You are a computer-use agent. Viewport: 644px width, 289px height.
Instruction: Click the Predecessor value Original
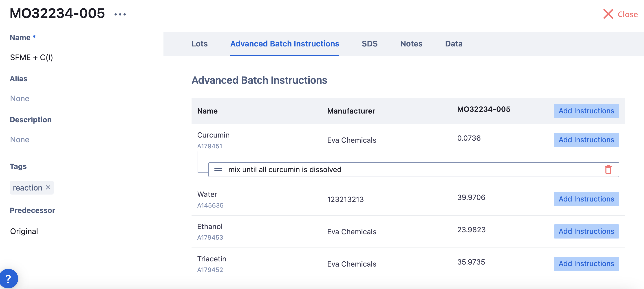24,231
